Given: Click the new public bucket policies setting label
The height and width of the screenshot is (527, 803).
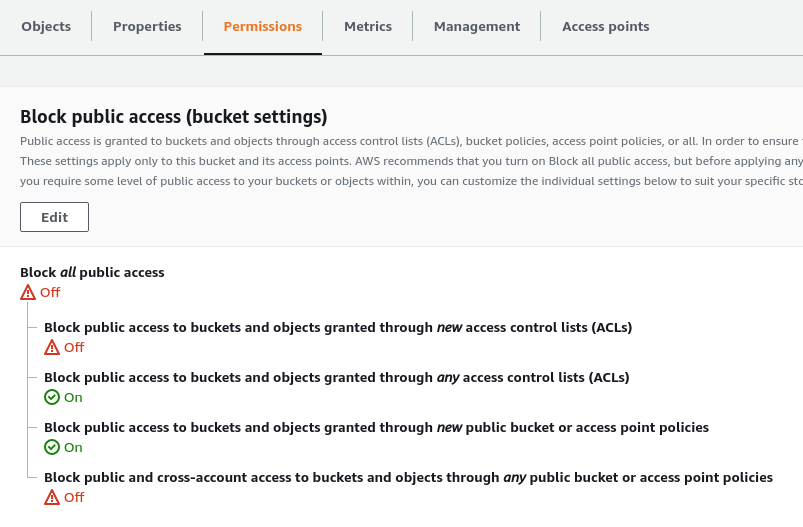Looking at the screenshot, I should (376, 427).
